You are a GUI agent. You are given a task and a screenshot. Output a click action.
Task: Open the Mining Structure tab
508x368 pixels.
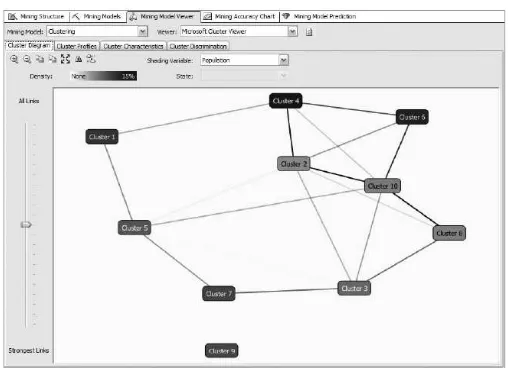coord(36,16)
